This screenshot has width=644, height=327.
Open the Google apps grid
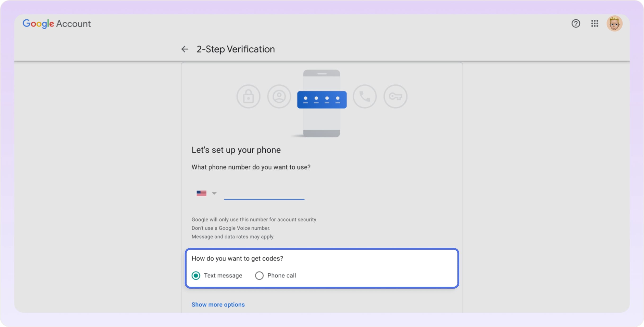click(595, 23)
